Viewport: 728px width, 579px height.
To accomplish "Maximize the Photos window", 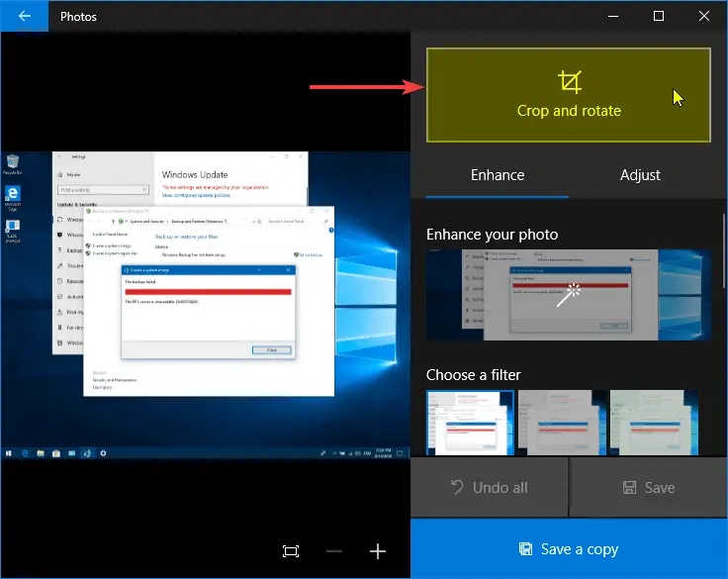I will (659, 16).
